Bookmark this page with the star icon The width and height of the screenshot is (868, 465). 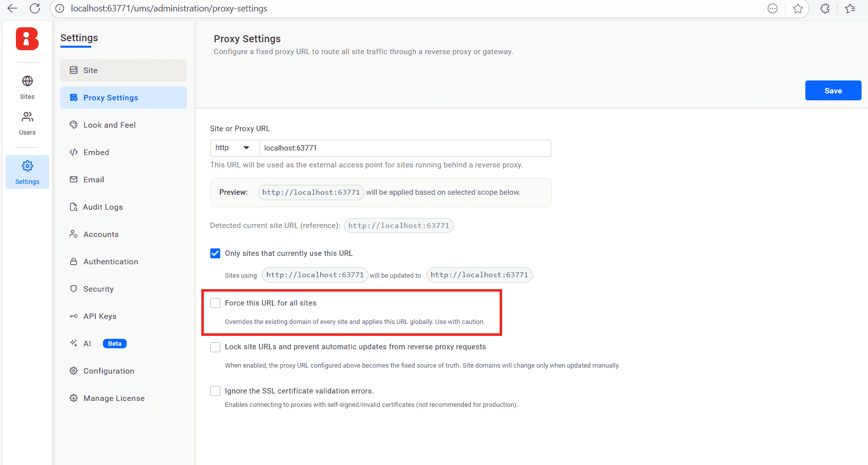[x=798, y=8]
